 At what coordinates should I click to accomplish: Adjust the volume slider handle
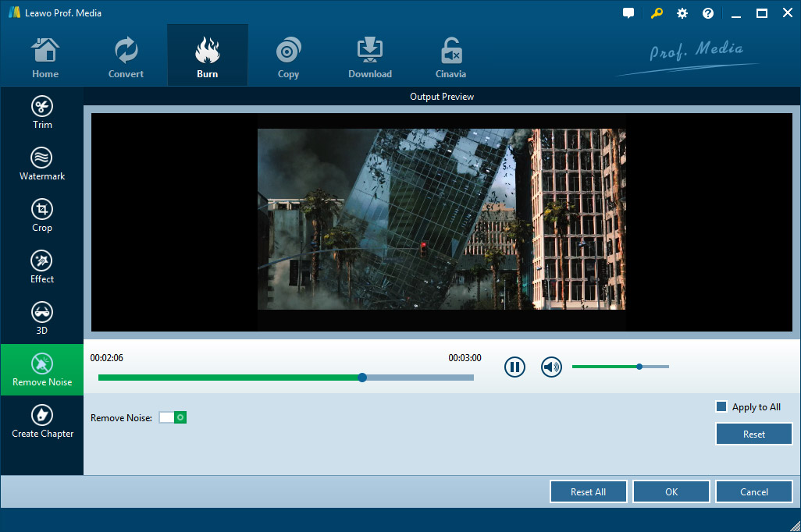tap(639, 366)
